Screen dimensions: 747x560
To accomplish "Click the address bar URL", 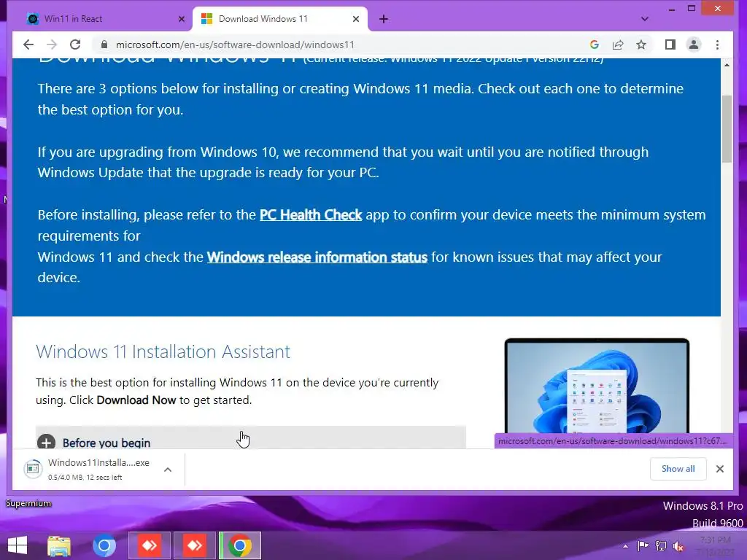I will tap(235, 44).
